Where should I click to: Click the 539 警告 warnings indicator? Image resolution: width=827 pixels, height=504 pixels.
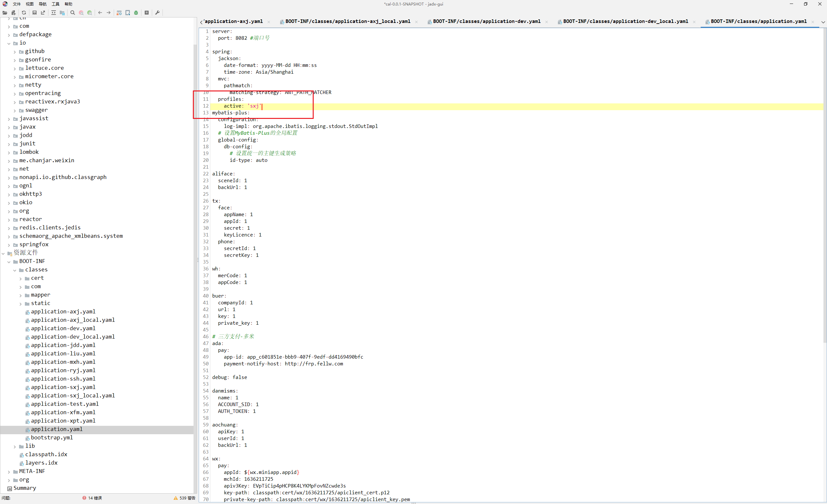point(184,498)
